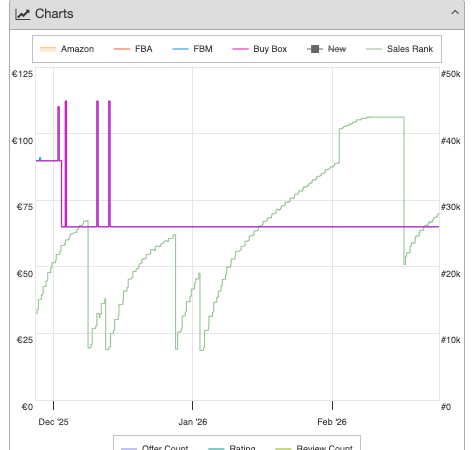Toggle the Sales Rank series in the legend
This screenshot has height=450, width=474.
[x=399, y=49]
